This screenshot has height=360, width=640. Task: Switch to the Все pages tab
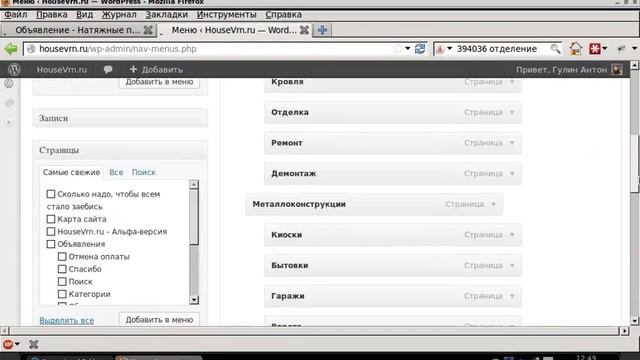click(x=116, y=172)
